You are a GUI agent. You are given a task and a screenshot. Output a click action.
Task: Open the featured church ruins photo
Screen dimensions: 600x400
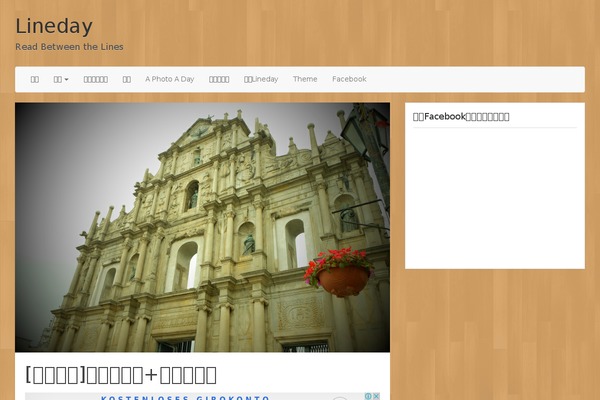[x=202, y=227]
